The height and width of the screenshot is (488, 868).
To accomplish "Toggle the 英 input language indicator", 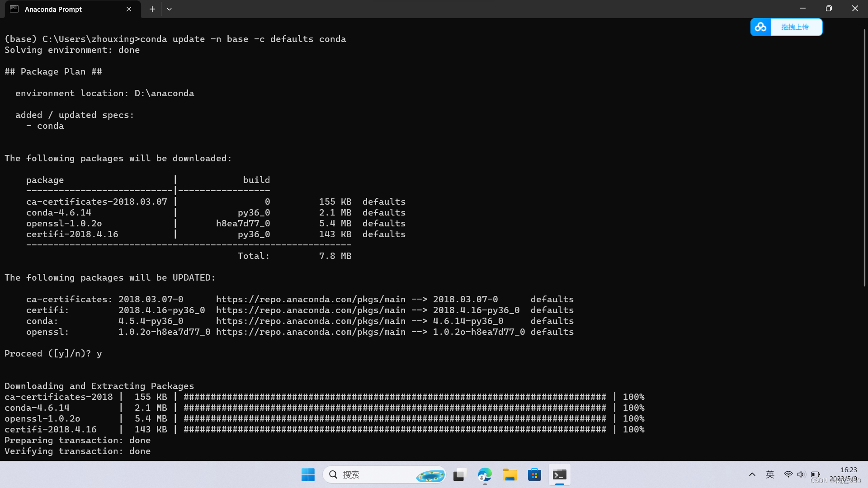I will click(770, 474).
